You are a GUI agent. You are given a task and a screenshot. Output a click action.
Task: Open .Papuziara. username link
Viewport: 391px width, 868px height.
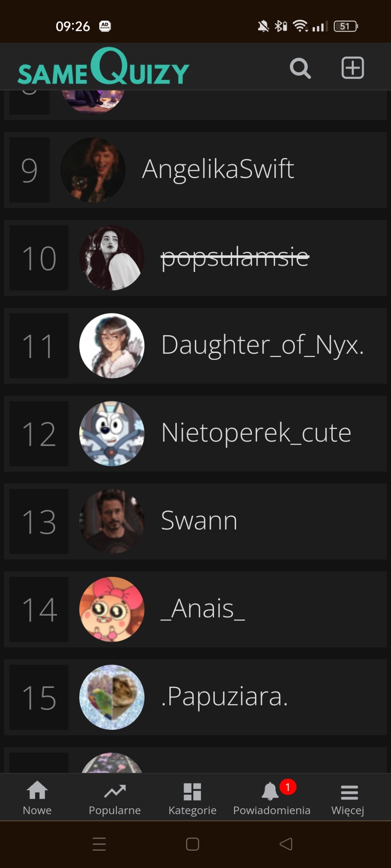(224, 697)
